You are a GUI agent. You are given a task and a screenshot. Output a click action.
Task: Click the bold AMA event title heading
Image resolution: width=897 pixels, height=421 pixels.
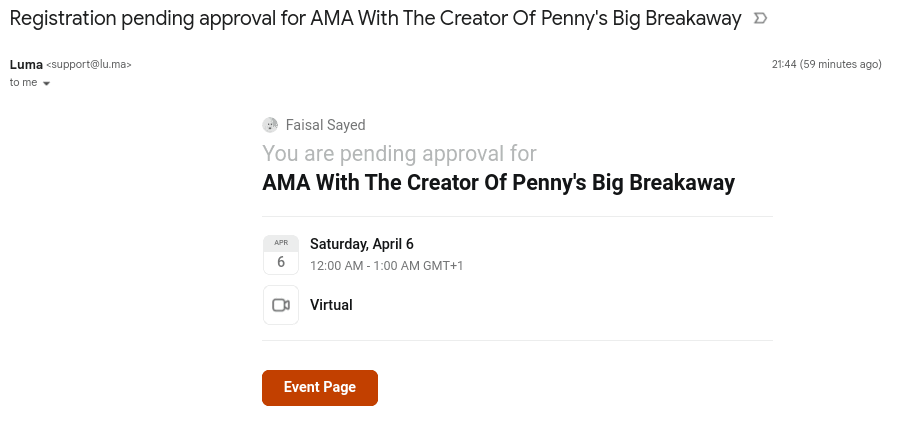498,183
